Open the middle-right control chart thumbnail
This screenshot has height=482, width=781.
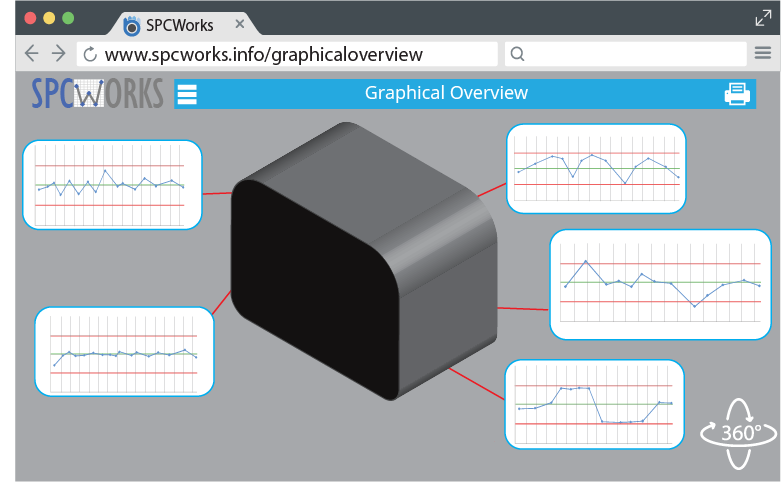click(661, 284)
